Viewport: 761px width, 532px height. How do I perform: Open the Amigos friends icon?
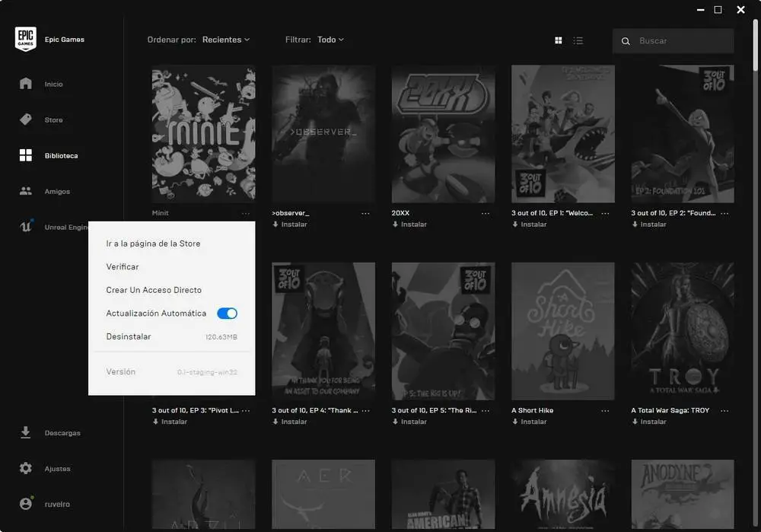(26, 191)
